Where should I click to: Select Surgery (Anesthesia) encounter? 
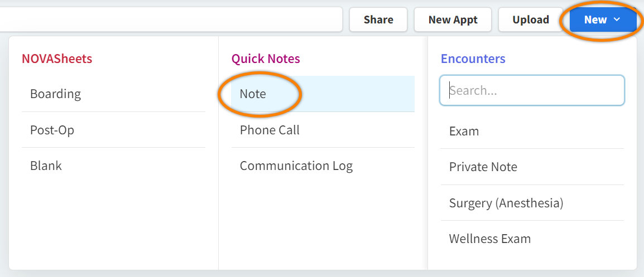pos(506,203)
